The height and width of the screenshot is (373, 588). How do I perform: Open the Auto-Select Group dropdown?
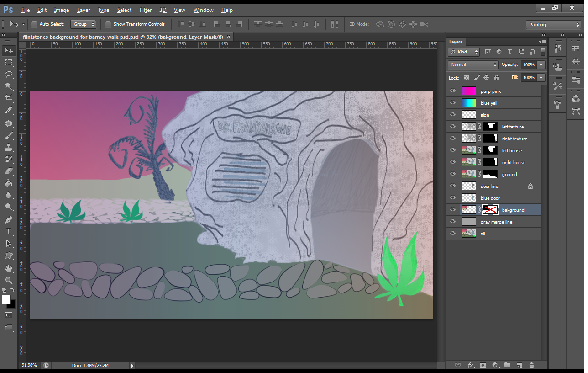[84, 24]
